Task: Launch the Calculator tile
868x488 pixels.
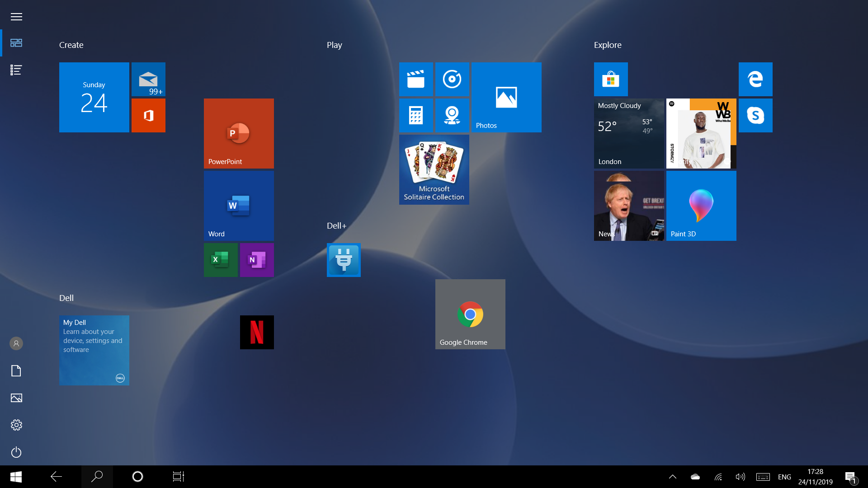Action: [x=416, y=115]
